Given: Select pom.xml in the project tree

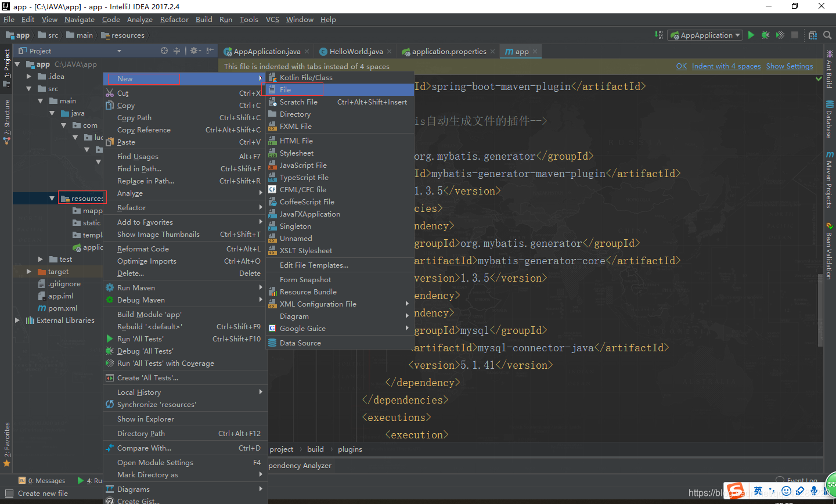Looking at the screenshot, I should [x=63, y=308].
